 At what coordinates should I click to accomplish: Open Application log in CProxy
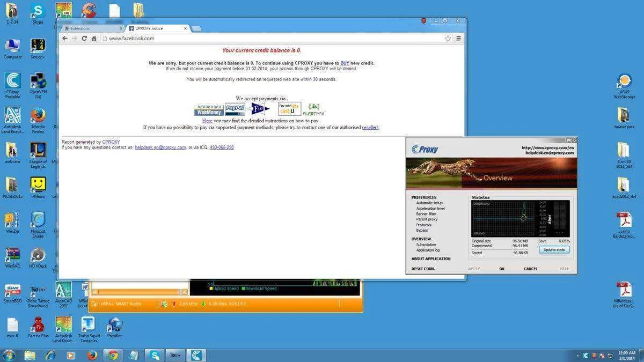(x=428, y=250)
